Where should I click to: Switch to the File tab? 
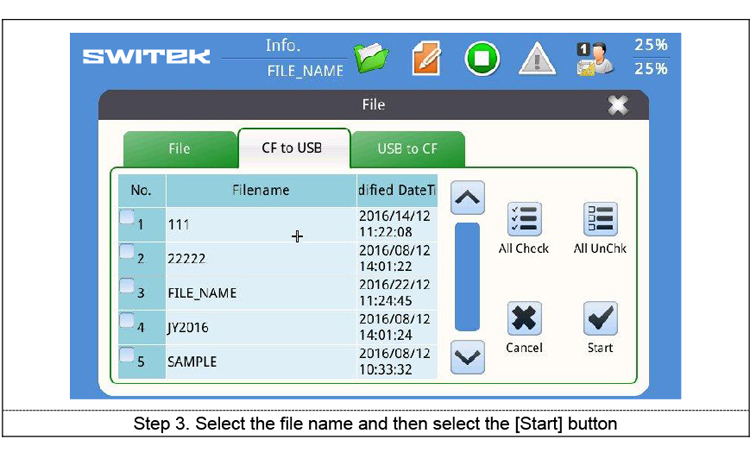click(x=180, y=149)
